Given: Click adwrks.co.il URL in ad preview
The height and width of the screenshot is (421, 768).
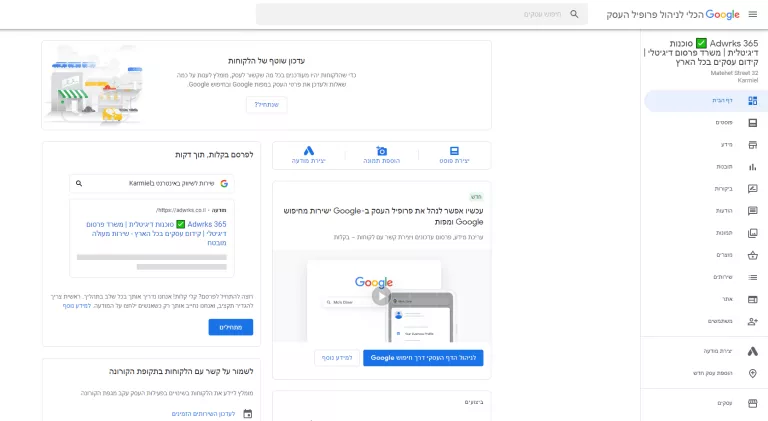Looking at the screenshot, I should (181, 210).
